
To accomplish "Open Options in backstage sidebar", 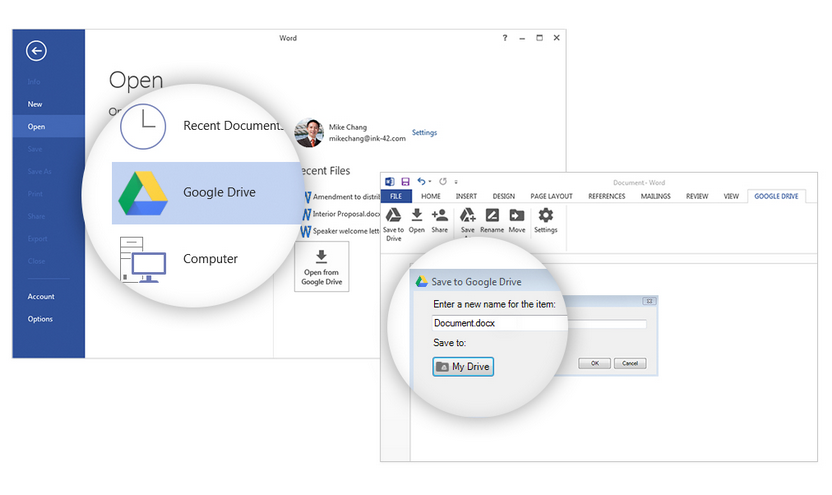I will 40,319.
